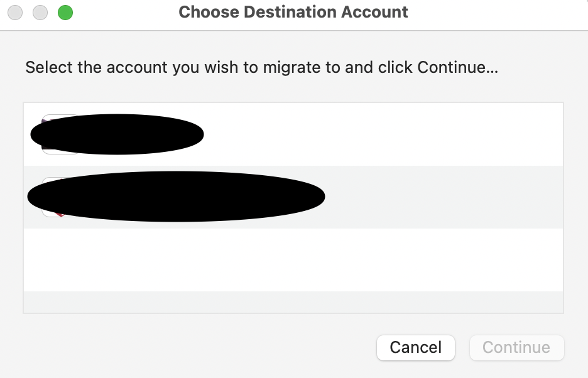Select the second account in the list

(x=293, y=197)
